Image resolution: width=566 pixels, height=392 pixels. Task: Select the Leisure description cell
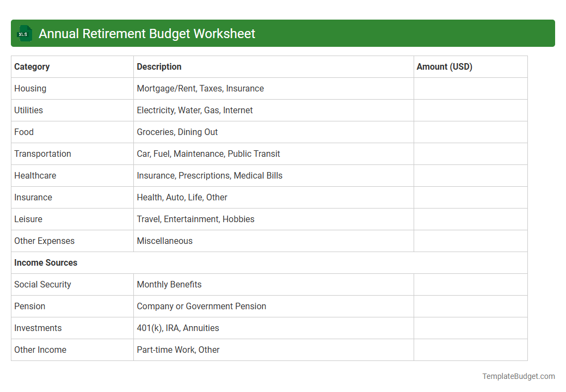(195, 219)
